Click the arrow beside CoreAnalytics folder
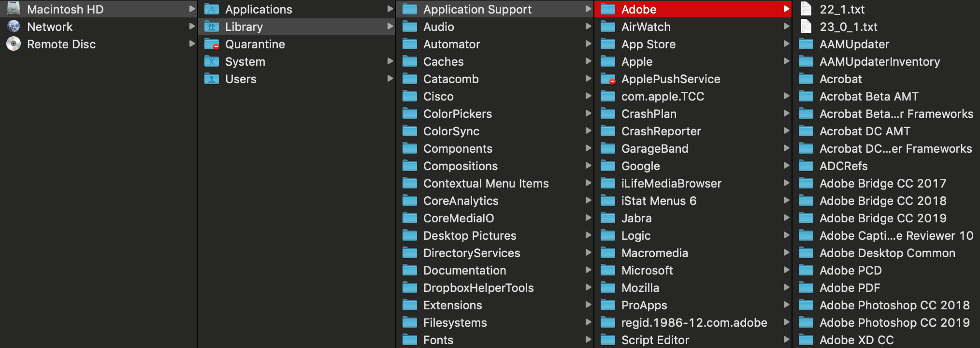Viewport: 980px width, 348px height. point(588,200)
